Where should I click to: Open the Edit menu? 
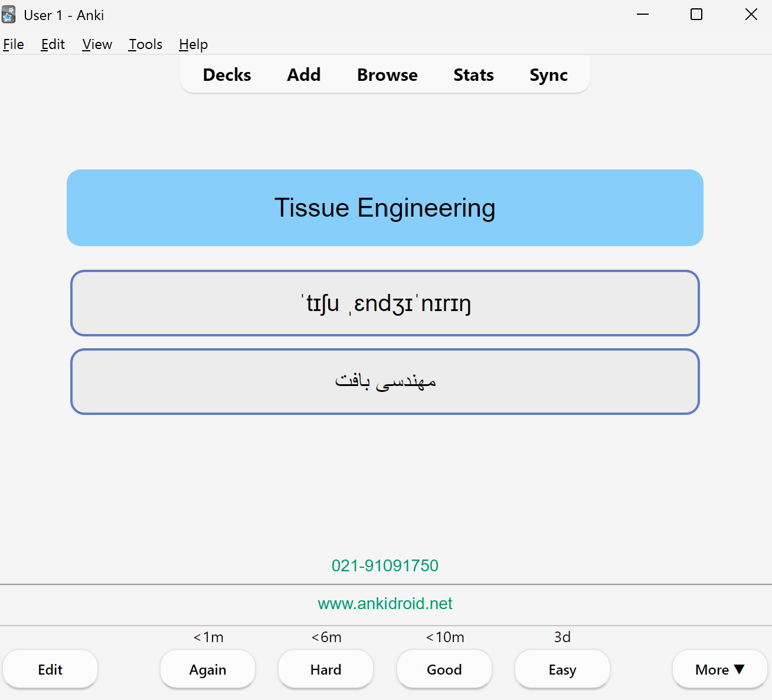point(53,44)
